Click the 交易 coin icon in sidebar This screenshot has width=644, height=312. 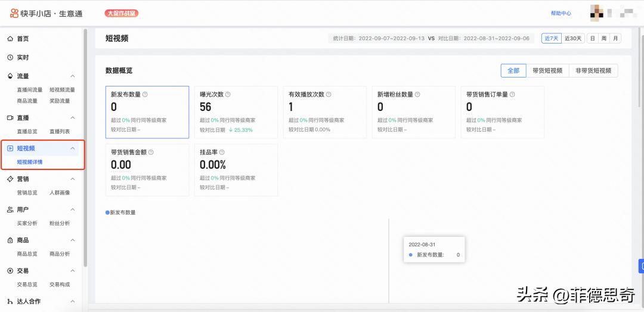(x=10, y=271)
